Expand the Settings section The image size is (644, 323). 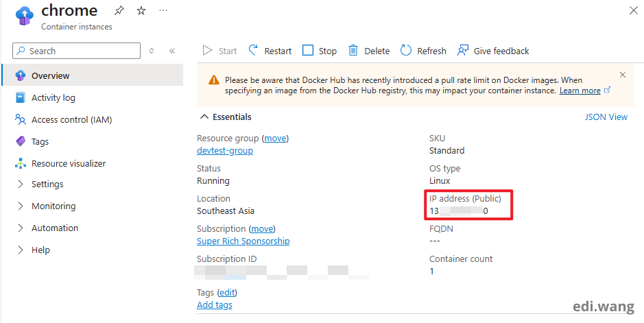pyautogui.click(x=21, y=184)
